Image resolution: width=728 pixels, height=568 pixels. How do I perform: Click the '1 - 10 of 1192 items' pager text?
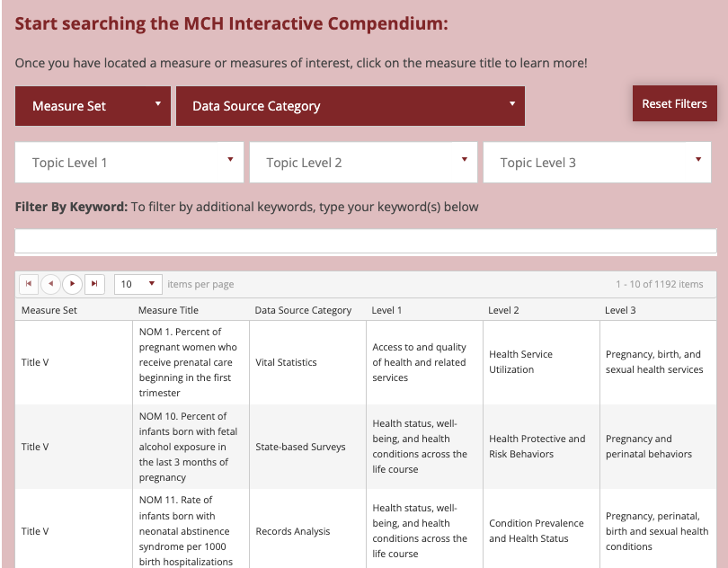tap(660, 284)
